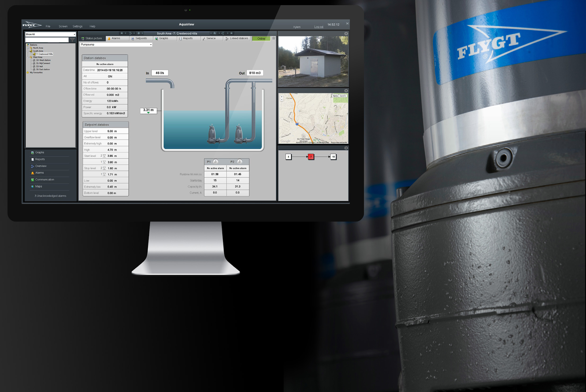Click the previous-station hierarchy icon in the title bar

point(131,33)
